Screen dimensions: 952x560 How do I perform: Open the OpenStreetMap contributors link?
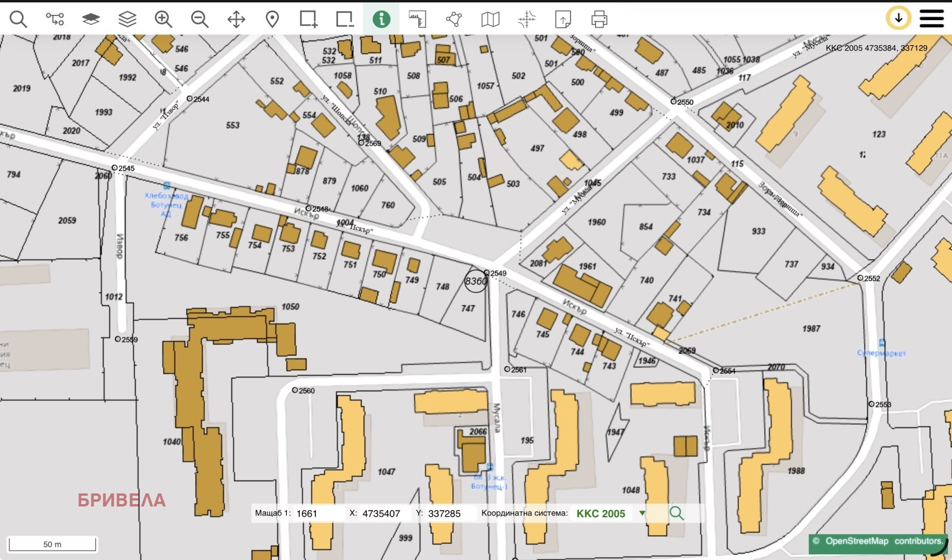pos(878,541)
